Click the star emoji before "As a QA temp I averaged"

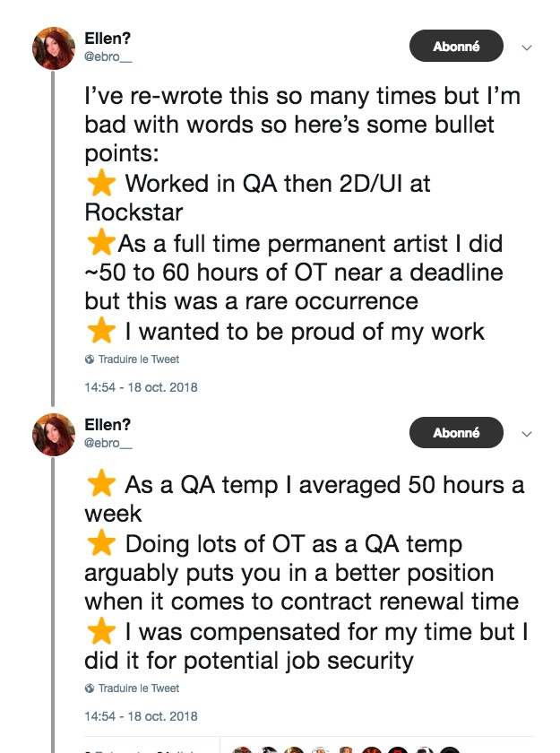101,485
